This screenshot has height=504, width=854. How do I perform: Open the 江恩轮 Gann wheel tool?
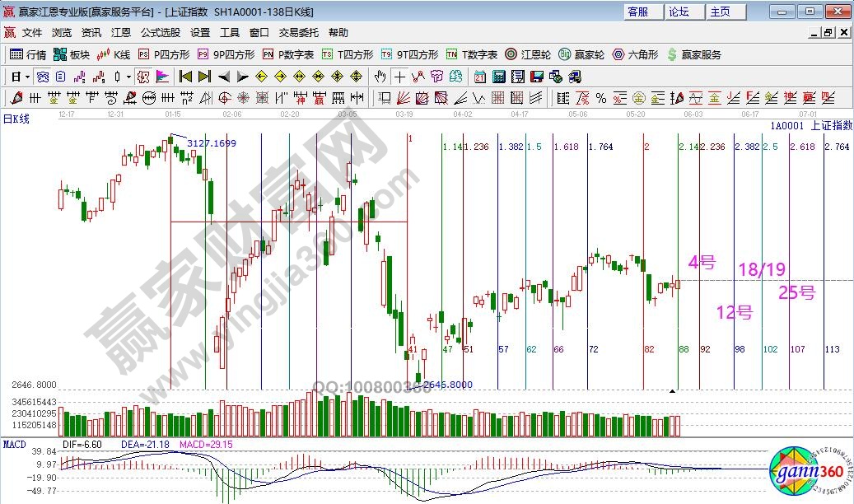(527, 54)
